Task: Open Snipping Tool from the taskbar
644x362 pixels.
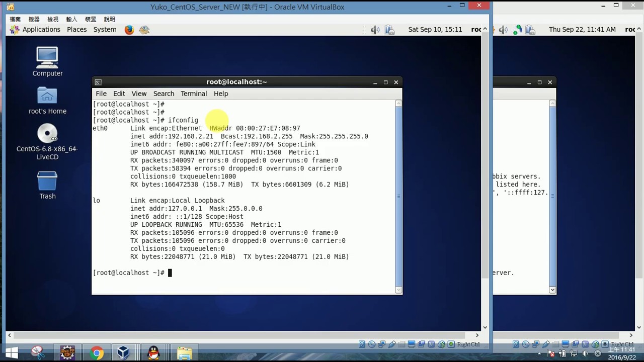Action: [x=38, y=353]
